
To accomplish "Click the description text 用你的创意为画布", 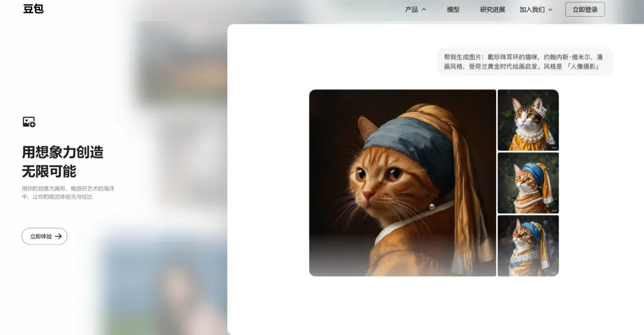I will point(68,193).
